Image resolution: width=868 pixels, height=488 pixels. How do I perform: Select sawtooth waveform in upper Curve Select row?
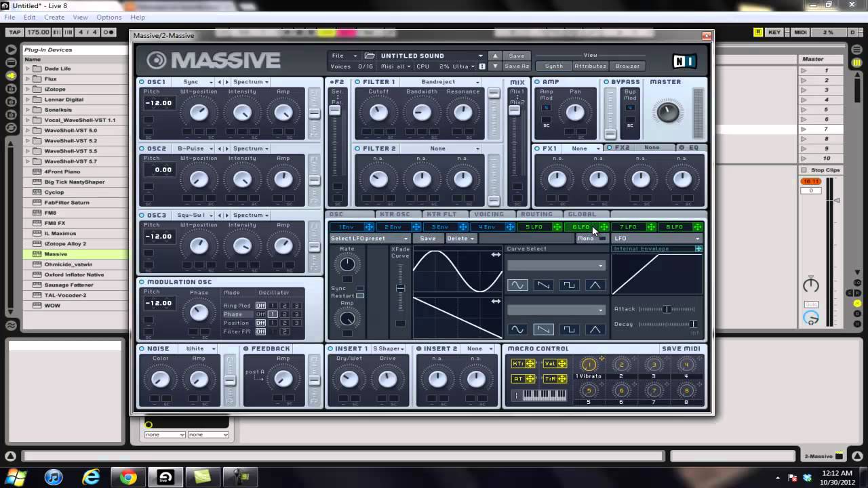[543, 285]
